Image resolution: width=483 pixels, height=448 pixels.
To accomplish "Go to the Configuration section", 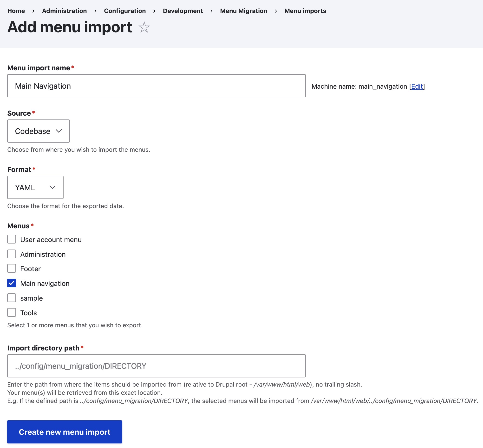I will (x=125, y=11).
